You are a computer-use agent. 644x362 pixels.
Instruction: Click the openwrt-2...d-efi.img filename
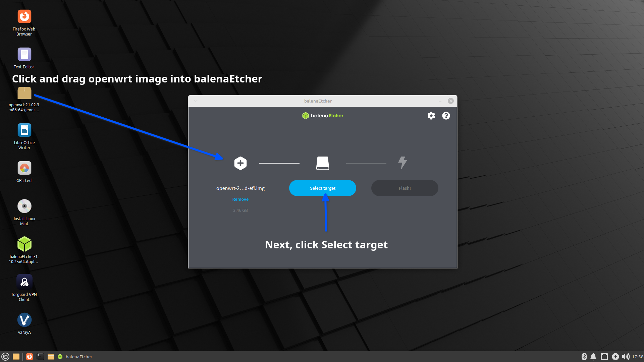pyautogui.click(x=240, y=188)
